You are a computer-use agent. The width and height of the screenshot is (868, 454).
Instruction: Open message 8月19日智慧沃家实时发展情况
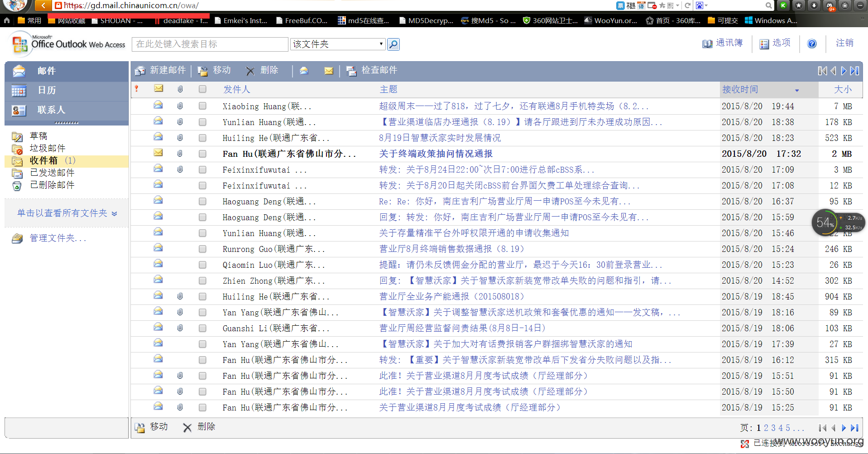(440, 138)
